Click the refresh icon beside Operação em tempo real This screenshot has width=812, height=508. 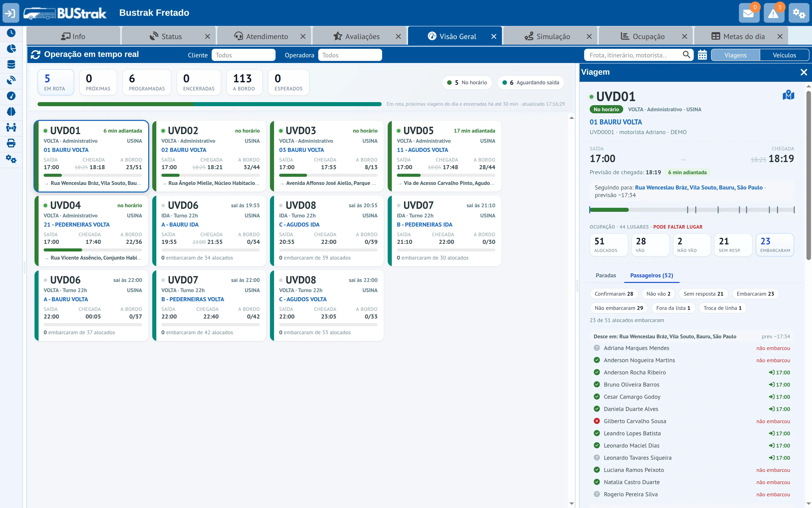[36, 54]
